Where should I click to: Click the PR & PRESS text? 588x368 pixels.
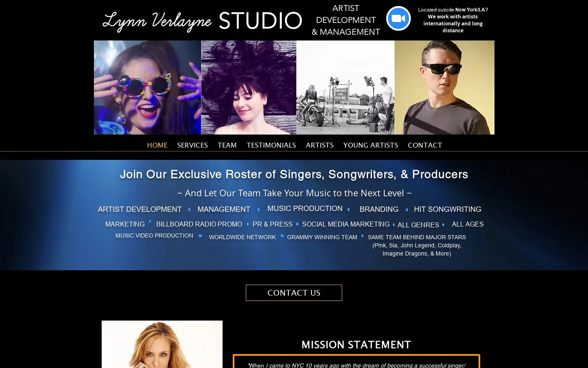(273, 224)
